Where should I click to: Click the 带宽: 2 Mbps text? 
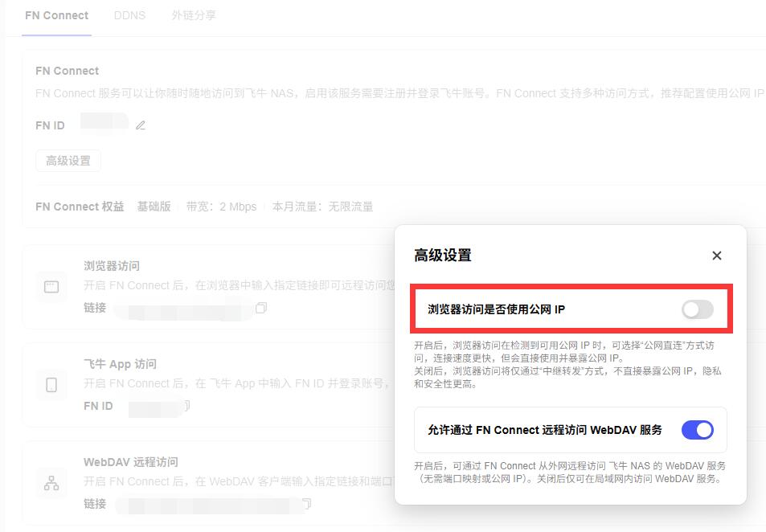pos(221,207)
